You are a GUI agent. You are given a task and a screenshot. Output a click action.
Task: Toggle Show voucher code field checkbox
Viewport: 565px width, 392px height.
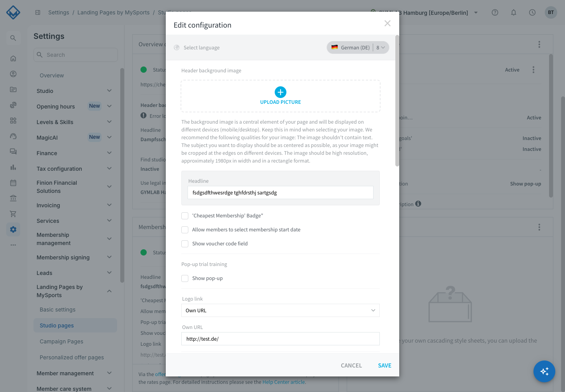(185, 244)
